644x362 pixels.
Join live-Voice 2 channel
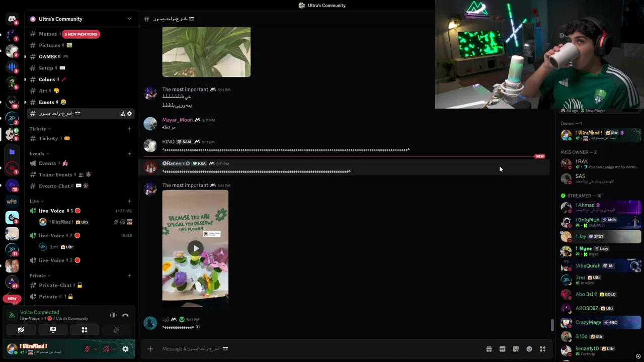(81, 235)
